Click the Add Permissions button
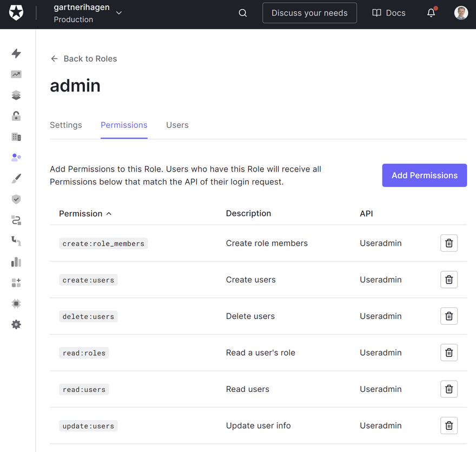 click(424, 175)
